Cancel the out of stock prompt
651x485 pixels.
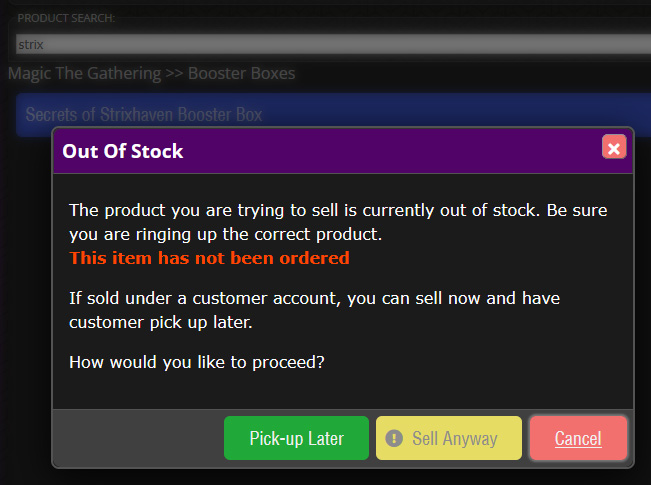click(x=578, y=438)
